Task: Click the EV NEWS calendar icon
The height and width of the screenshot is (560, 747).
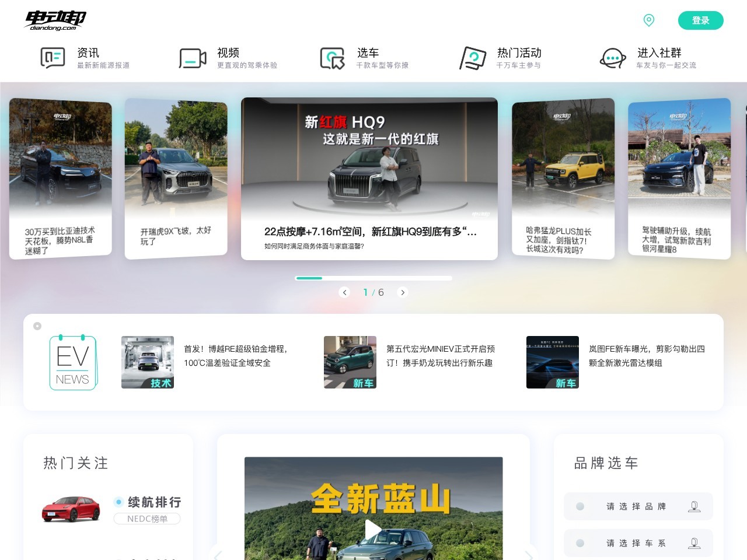Action: click(x=73, y=362)
